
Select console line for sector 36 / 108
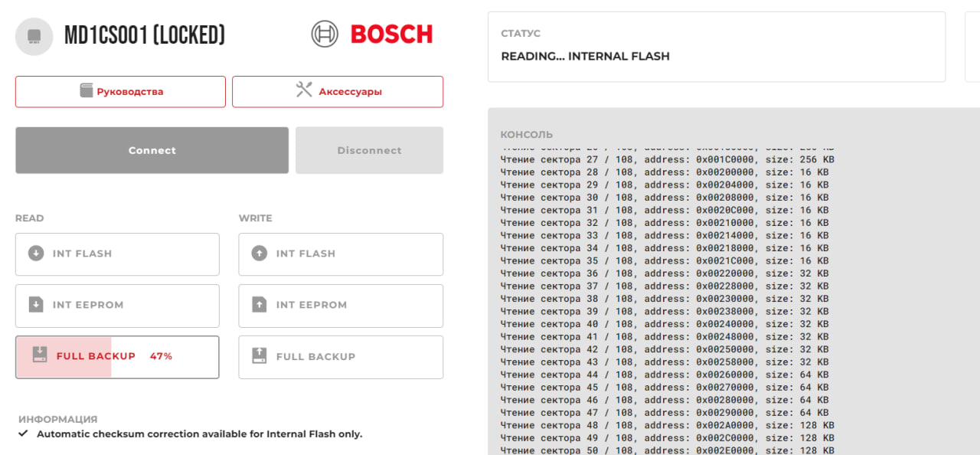click(x=665, y=273)
